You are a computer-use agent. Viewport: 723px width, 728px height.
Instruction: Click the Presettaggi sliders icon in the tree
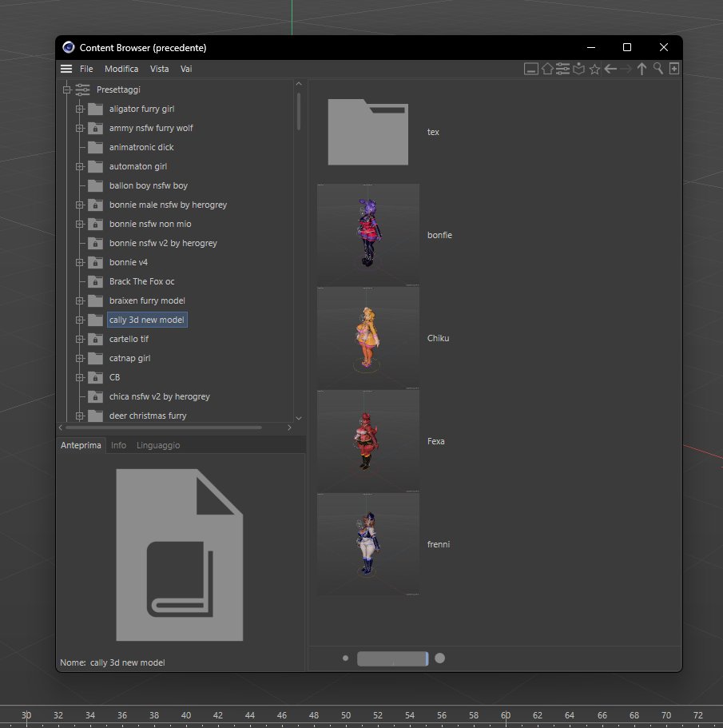coord(82,90)
